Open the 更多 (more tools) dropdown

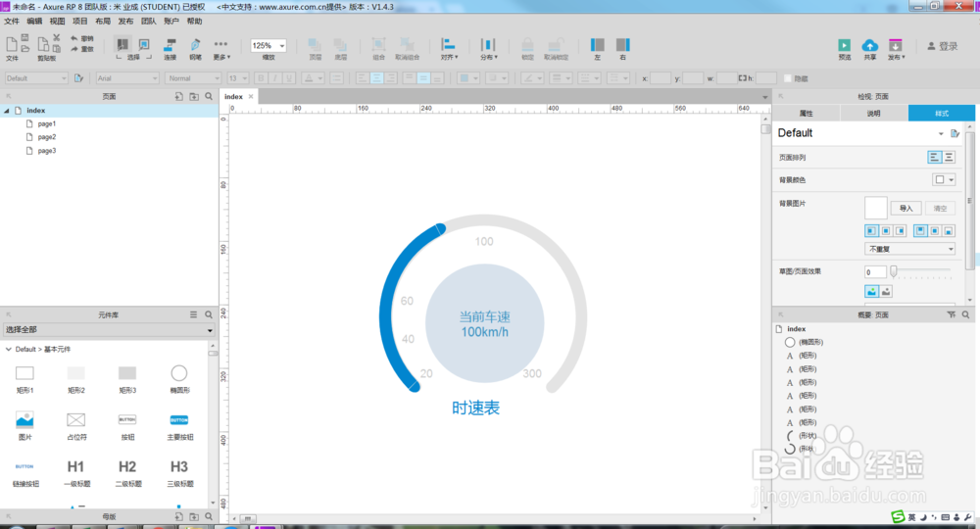click(221, 49)
